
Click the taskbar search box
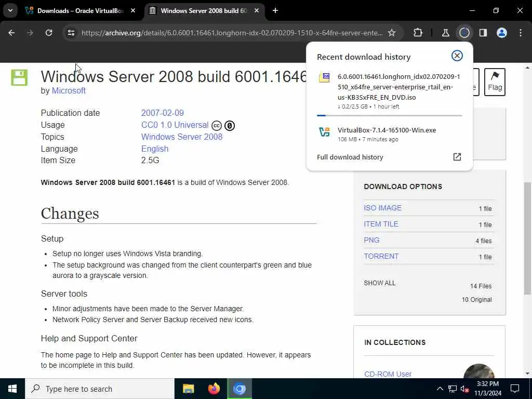(100, 389)
